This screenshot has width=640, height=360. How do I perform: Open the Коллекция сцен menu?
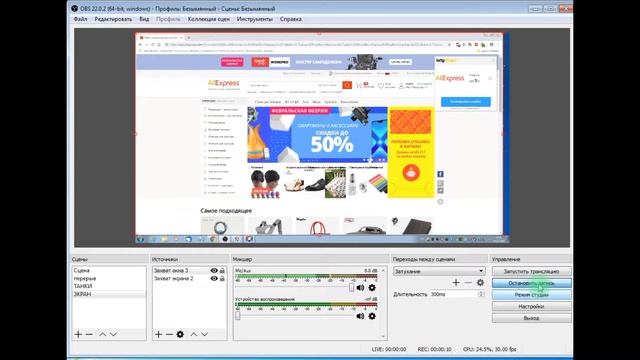click(x=209, y=19)
